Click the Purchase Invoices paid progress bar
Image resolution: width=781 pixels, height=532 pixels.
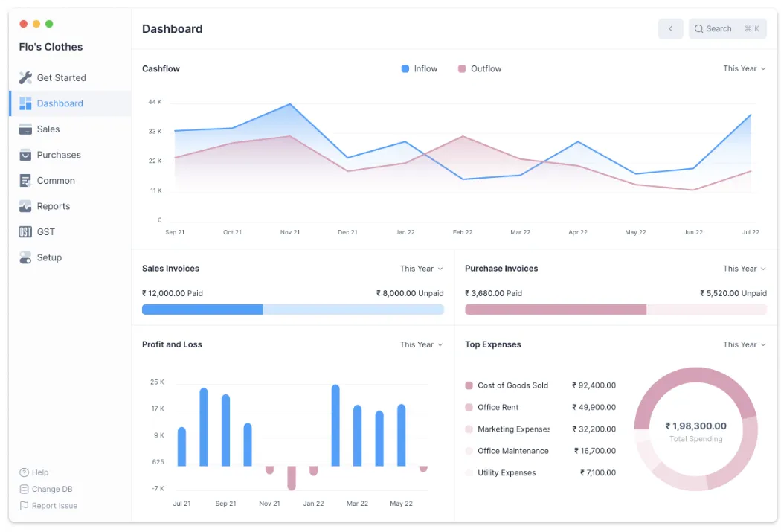point(556,310)
